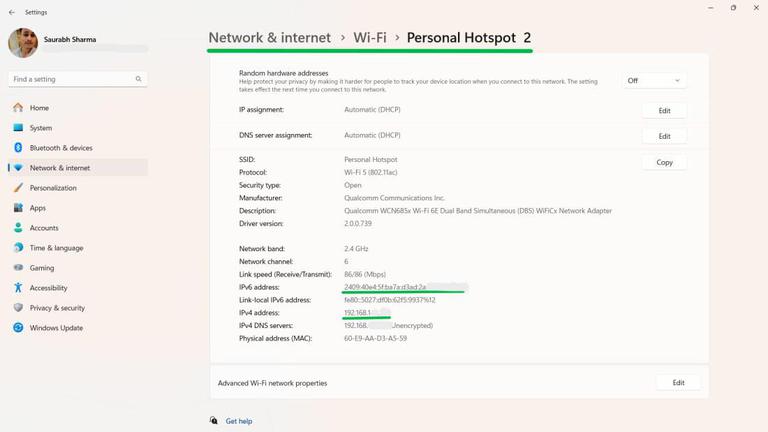Viewport: 768px width, 432px height.
Task: Edit the IP assignment setting
Action: (x=664, y=111)
